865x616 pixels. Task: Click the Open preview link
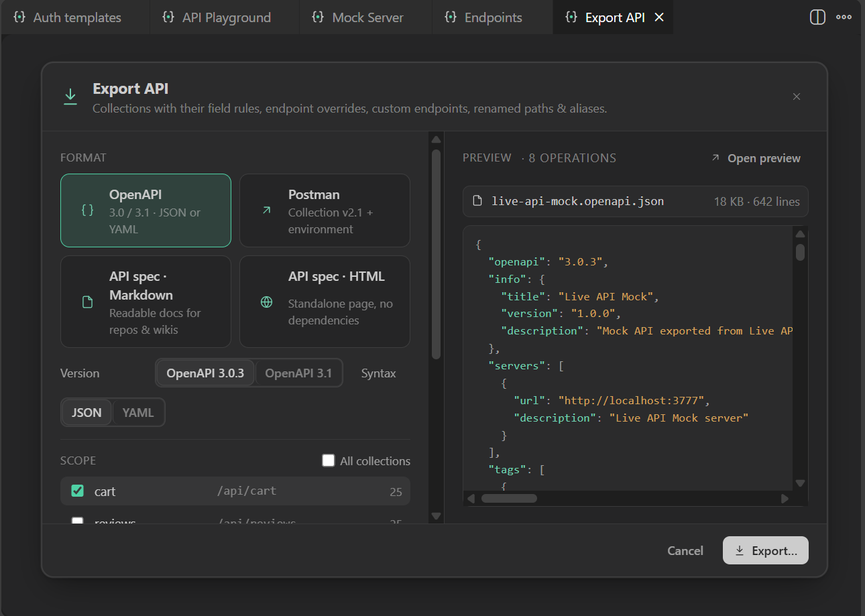point(756,158)
